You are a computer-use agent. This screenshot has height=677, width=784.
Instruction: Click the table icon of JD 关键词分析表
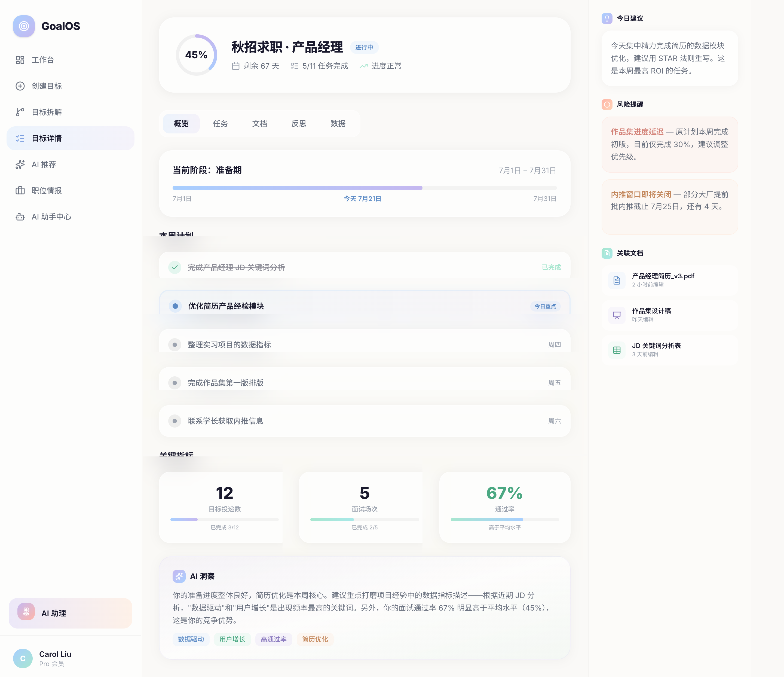tap(617, 350)
